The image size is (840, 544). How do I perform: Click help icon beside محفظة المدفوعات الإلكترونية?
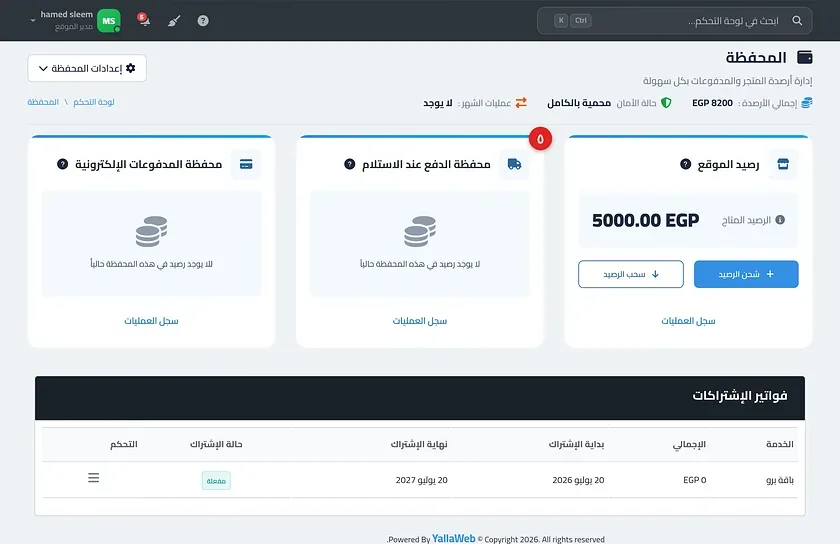click(x=63, y=164)
